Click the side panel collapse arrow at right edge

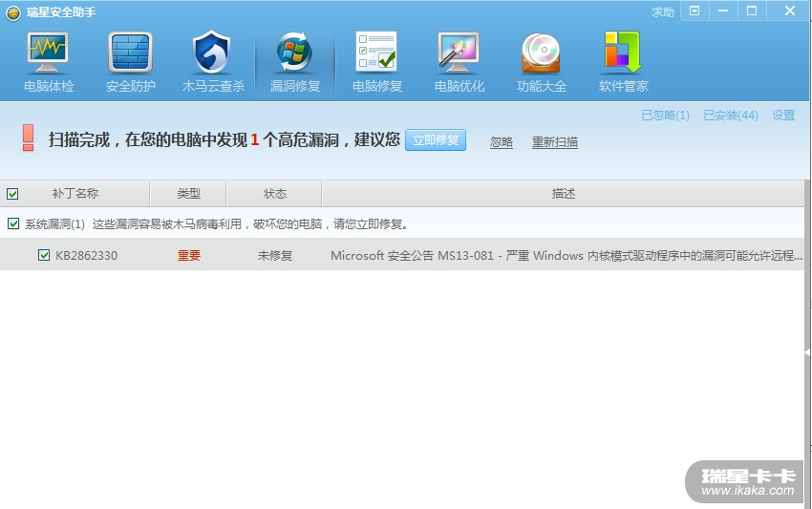click(x=807, y=352)
